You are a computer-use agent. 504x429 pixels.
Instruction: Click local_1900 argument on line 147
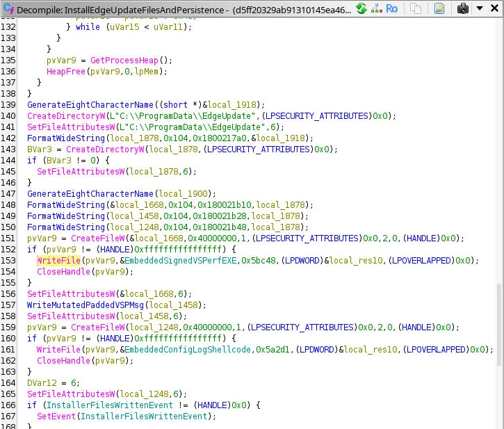point(184,194)
